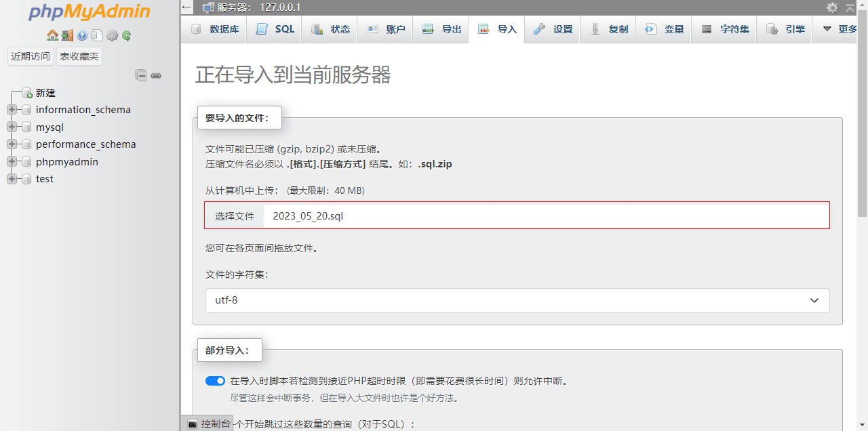Click test database cylinder icon

pos(26,179)
